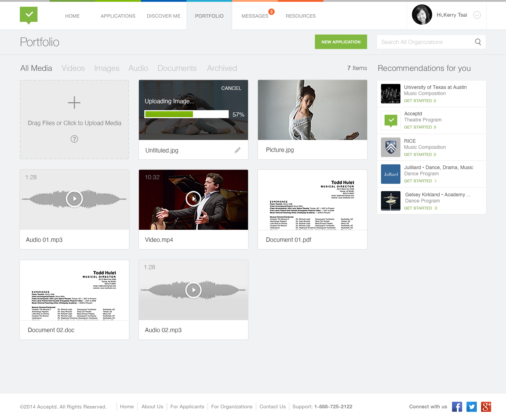Switch to the Archived media tab
The height and width of the screenshot is (420, 506).
222,68
